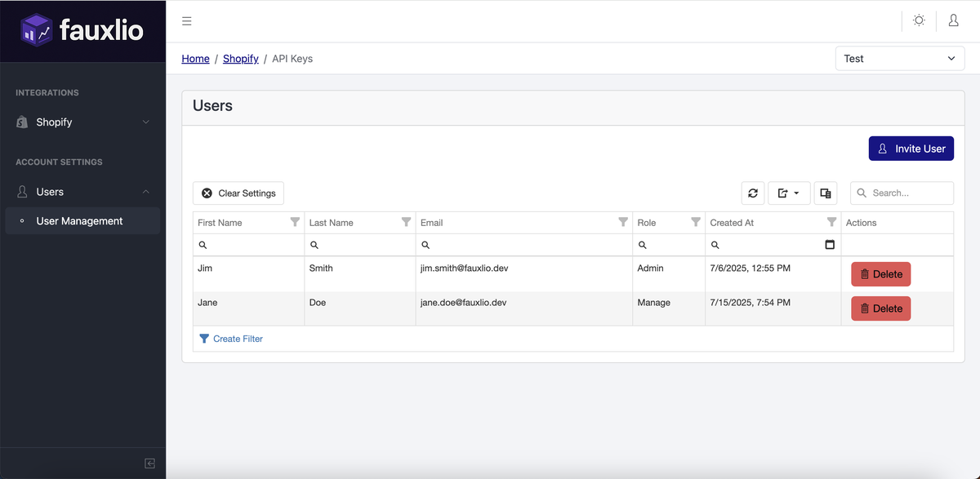Open the export dropdown button

pos(789,193)
